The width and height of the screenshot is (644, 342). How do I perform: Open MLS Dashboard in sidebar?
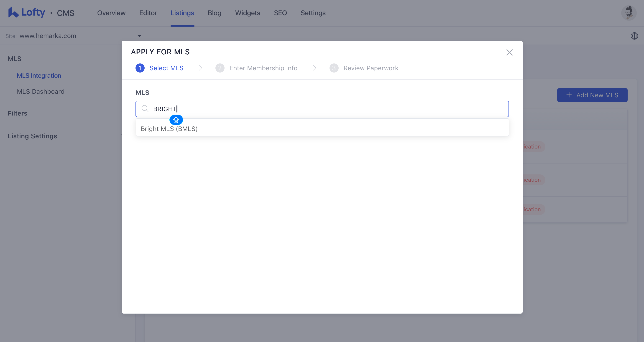coord(41,92)
